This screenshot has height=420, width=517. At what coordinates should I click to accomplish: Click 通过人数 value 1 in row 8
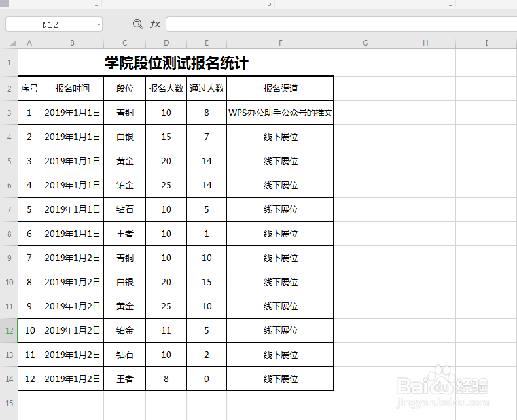206,234
